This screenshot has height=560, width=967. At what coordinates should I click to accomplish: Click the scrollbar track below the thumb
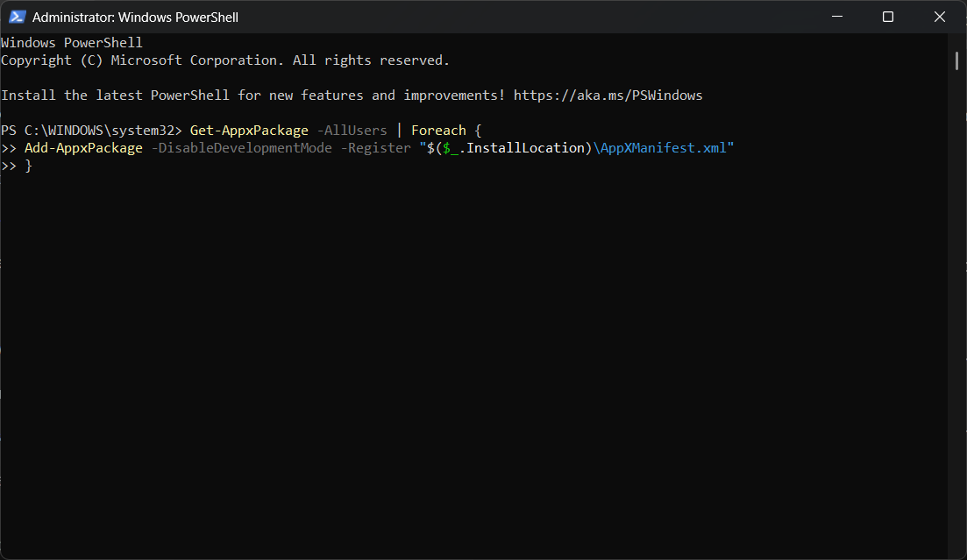pyautogui.click(x=956, y=307)
